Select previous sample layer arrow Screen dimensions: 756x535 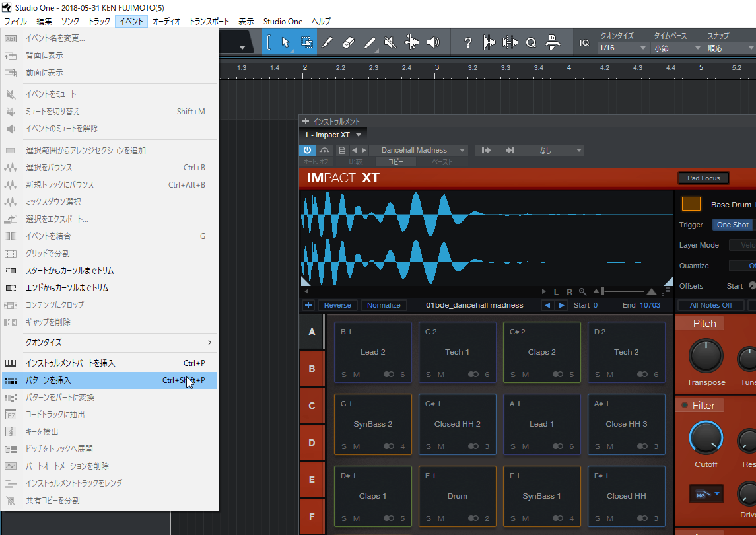547,305
